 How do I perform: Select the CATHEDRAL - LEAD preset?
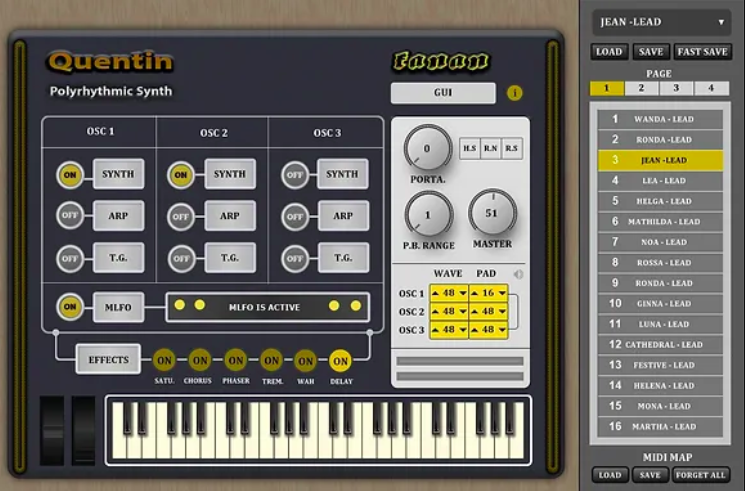pyautogui.click(x=660, y=345)
